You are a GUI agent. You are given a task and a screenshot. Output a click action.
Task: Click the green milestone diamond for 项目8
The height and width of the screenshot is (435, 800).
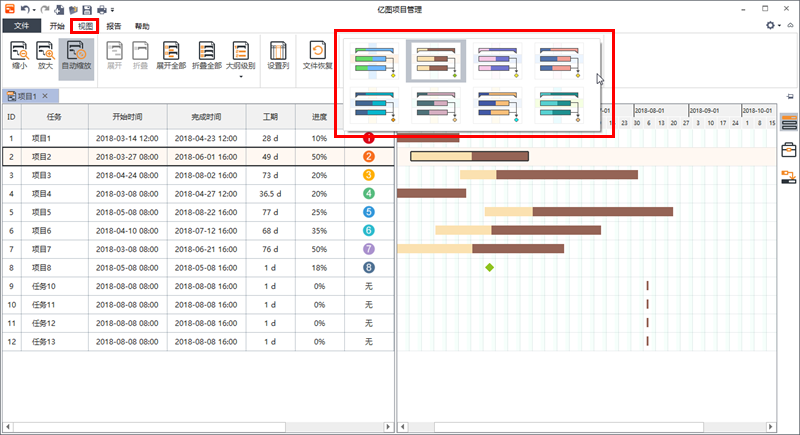pyautogui.click(x=489, y=267)
